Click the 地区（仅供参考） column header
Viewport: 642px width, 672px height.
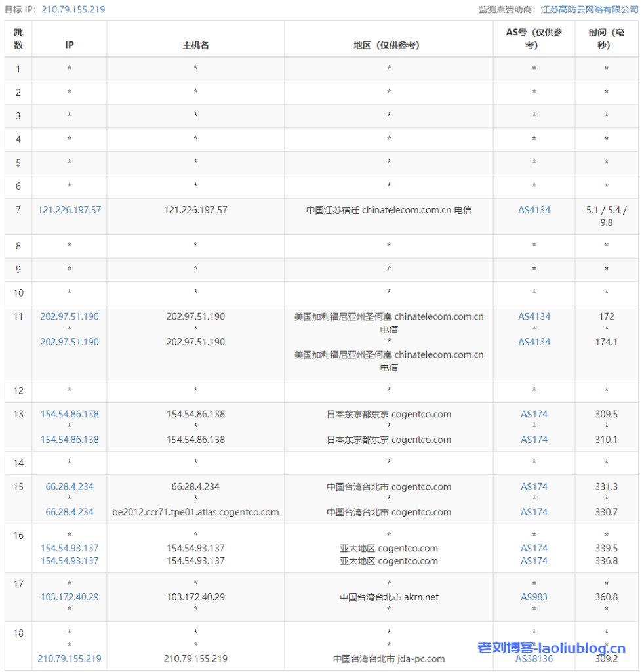[x=389, y=45]
